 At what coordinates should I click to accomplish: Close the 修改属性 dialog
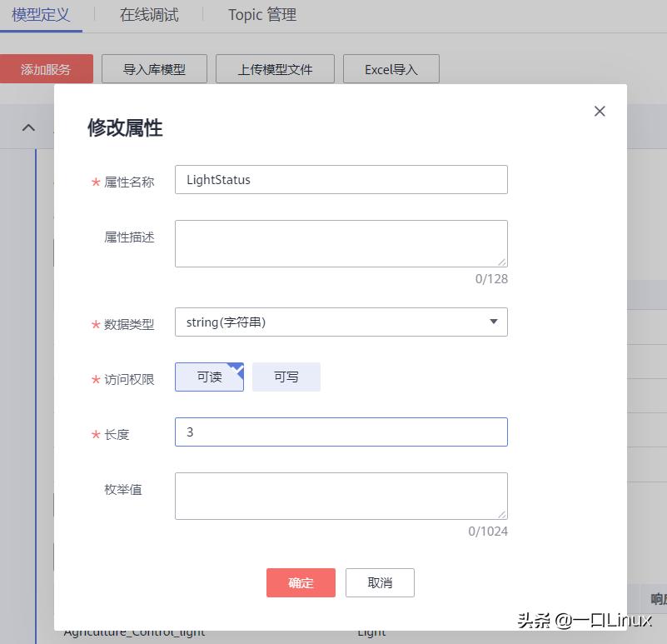tap(599, 111)
